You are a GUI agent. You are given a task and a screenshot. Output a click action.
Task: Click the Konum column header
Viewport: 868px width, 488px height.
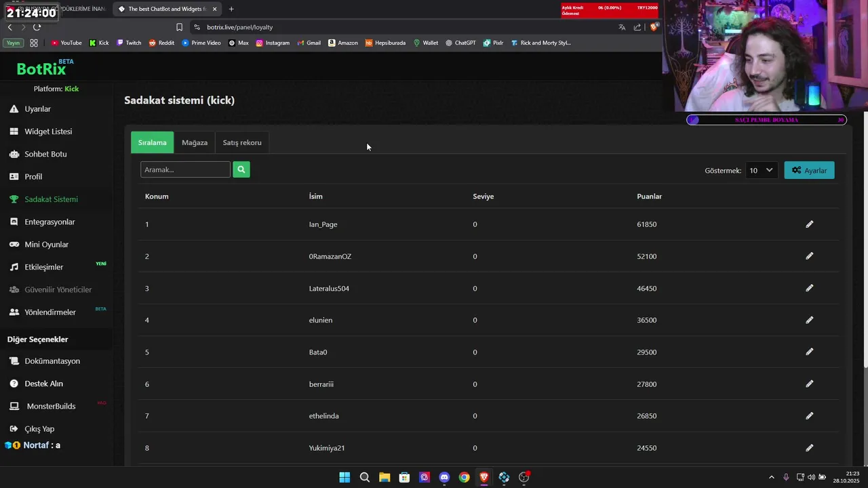(157, 197)
